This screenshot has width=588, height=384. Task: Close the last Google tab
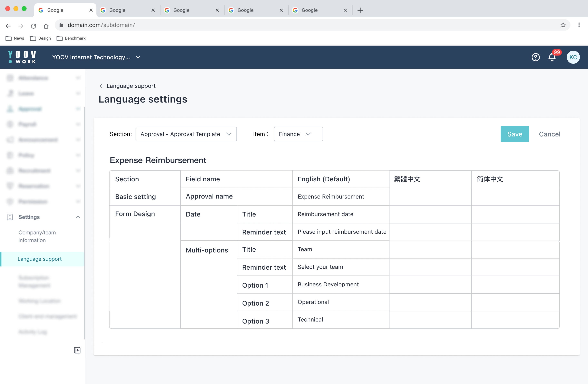tap(345, 10)
